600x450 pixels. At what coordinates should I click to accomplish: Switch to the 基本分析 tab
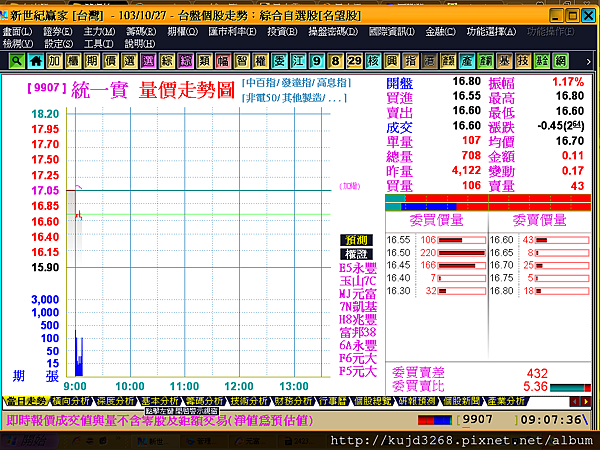160,401
